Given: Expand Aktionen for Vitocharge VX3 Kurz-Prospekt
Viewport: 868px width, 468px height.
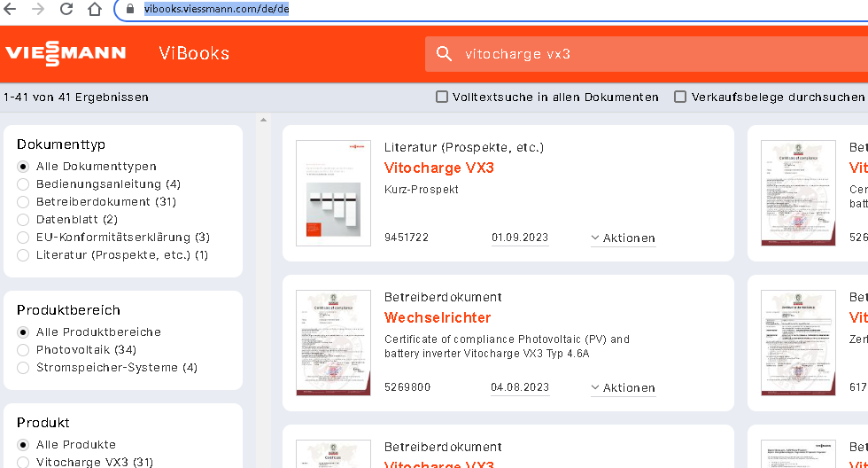Looking at the screenshot, I should point(623,238).
